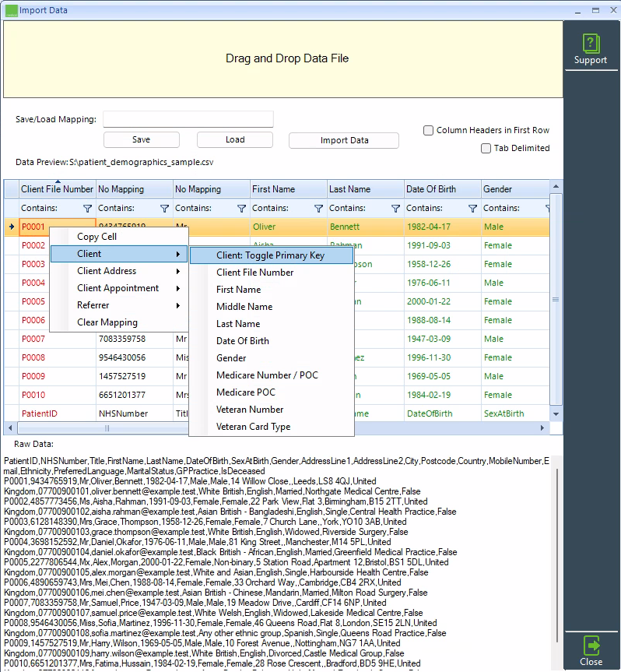
Task: Click the horizontal scrollbar thumb of grid
Action: 107,427
